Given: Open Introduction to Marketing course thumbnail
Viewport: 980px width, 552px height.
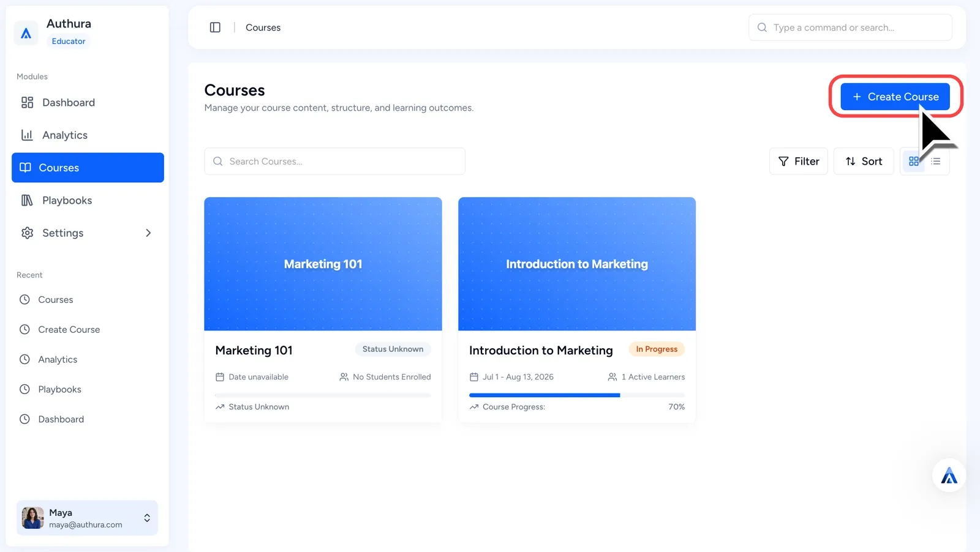Looking at the screenshot, I should [x=577, y=264].
